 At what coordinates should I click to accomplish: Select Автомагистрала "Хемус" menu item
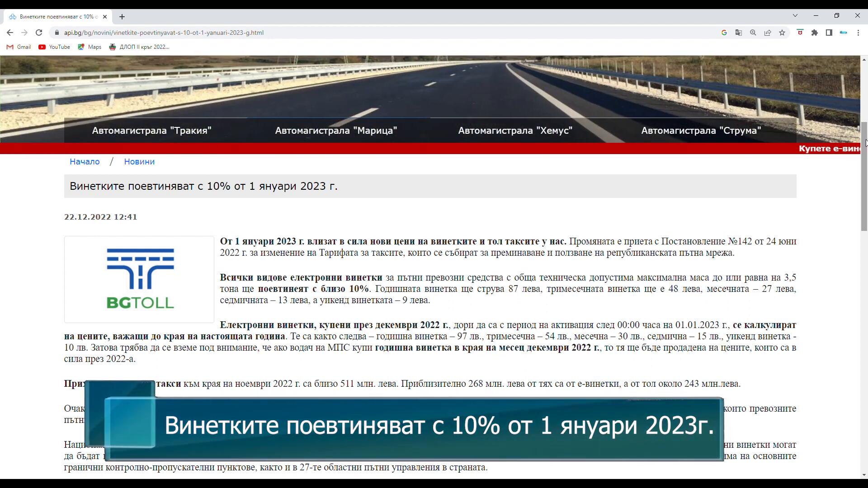click(x=515, y=131)
